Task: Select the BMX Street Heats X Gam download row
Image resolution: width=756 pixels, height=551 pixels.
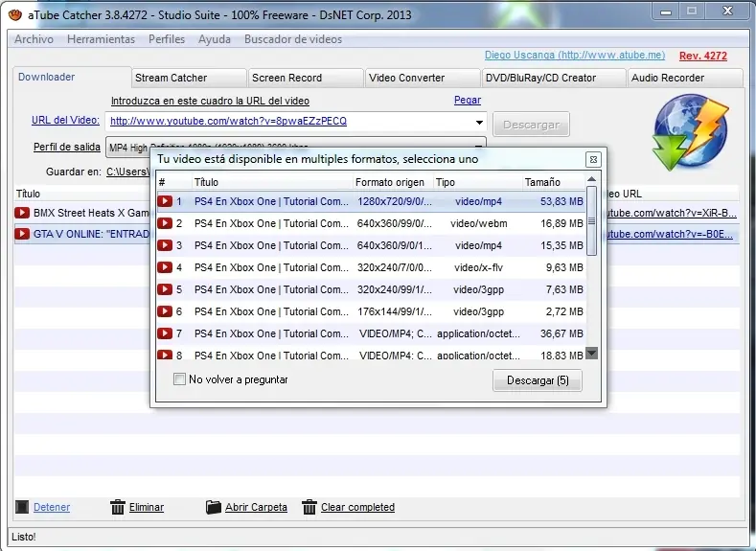Action: tap(82, 213)
